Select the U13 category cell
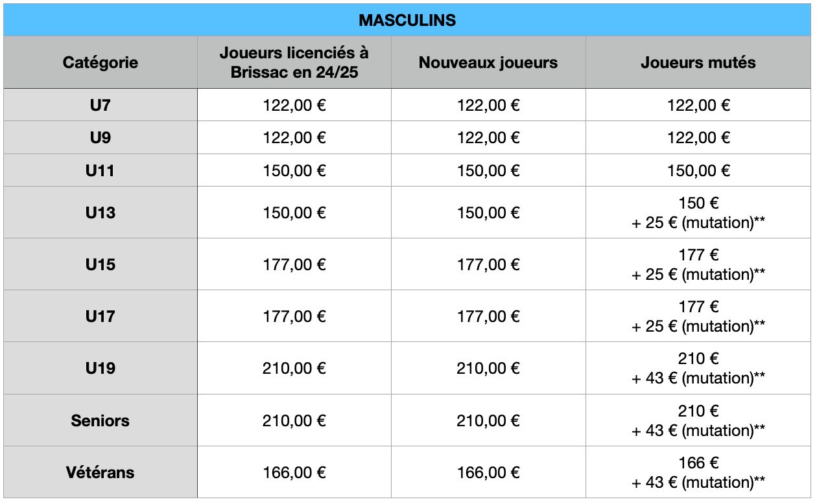 point(101,212)
